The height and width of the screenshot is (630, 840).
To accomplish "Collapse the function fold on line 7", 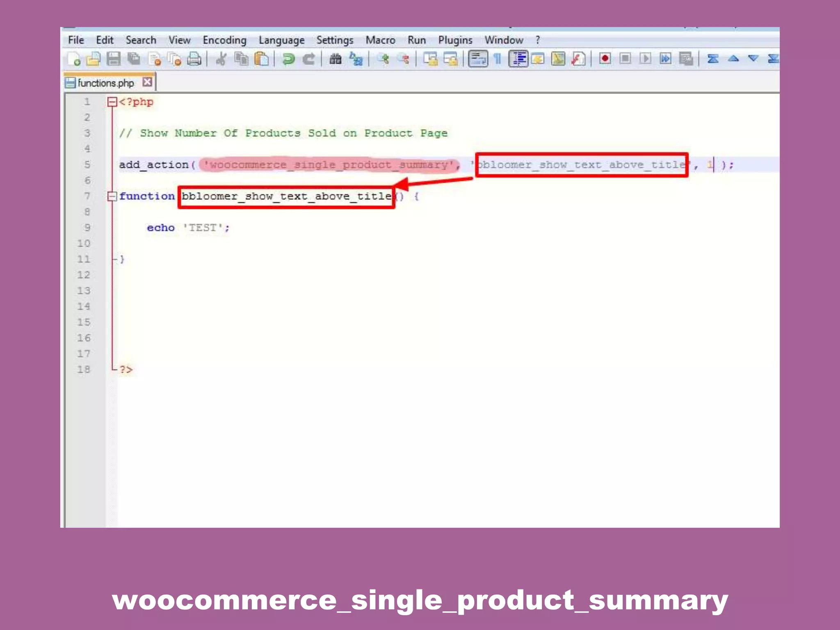I will [x=112, y=196].
